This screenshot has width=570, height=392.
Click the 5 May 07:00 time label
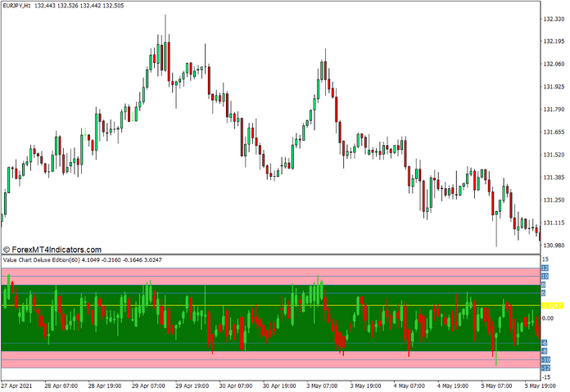[x=496, y=385]
